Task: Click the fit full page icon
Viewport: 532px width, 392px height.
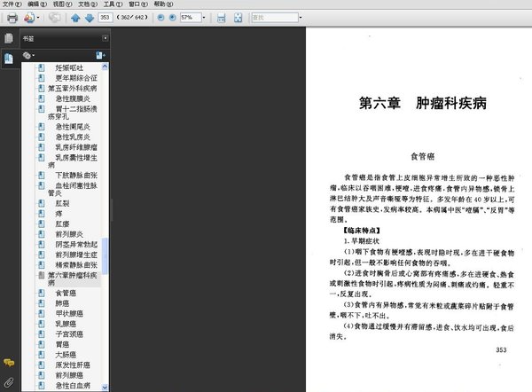Action: pyautogui.click(x=239, y=18)
